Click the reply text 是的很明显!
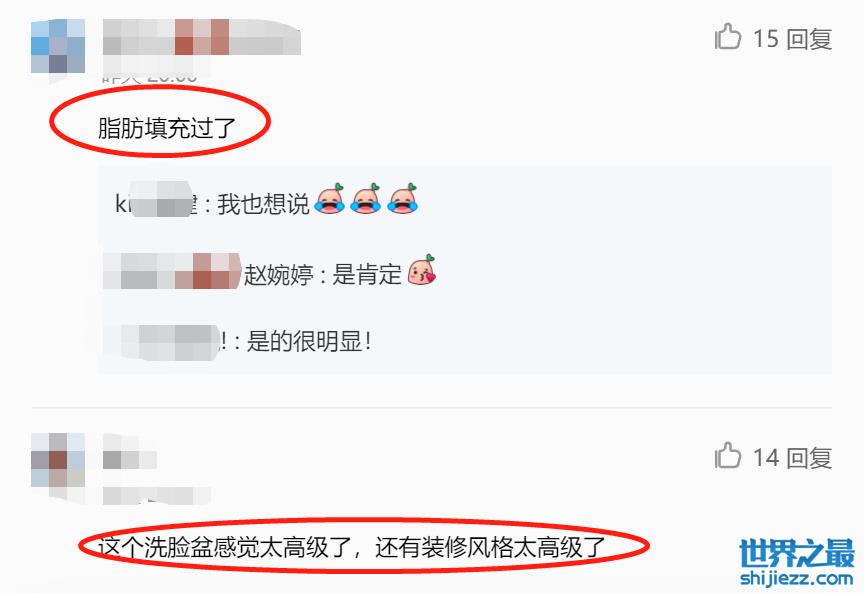The image size is (864, 593). (309, 342)
